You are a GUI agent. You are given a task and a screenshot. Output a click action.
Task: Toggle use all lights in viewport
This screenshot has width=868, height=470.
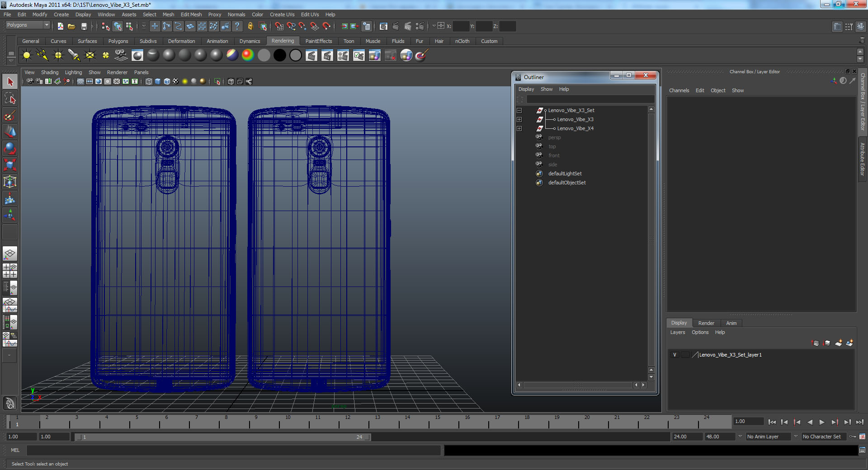coord(185,81)
